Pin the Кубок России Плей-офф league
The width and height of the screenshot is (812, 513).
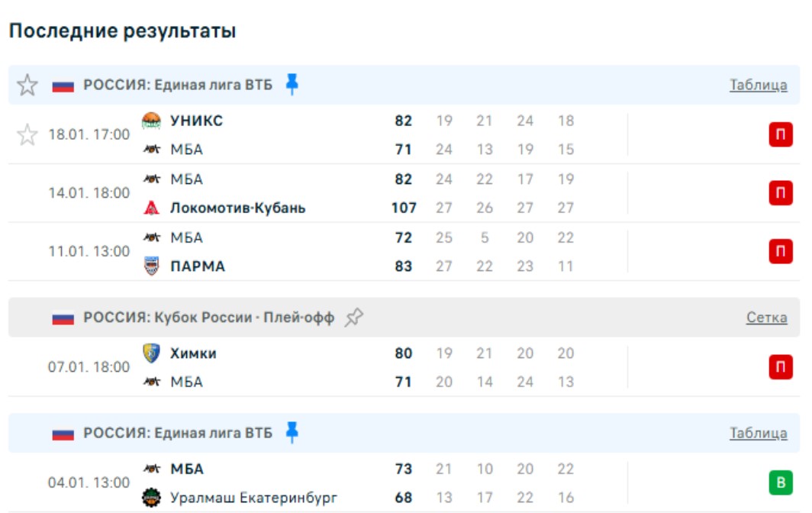pyautogui.click(x=353, y=318)
